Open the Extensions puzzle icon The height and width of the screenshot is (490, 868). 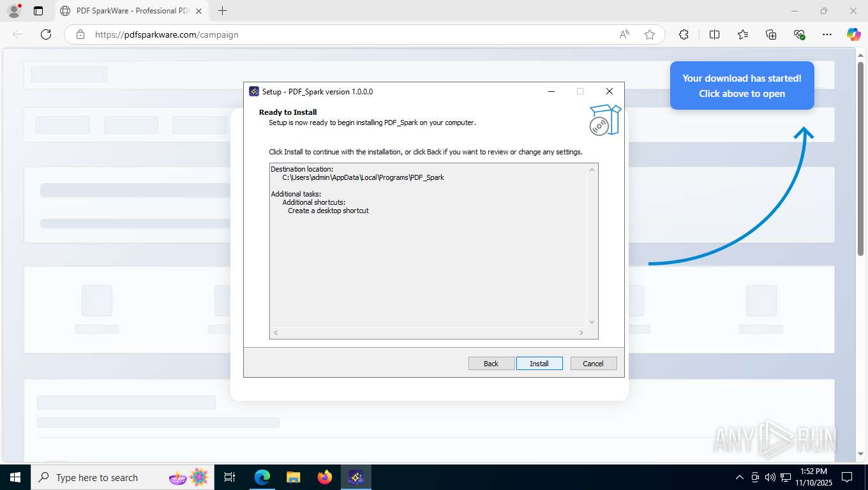(x=684, y=34)
